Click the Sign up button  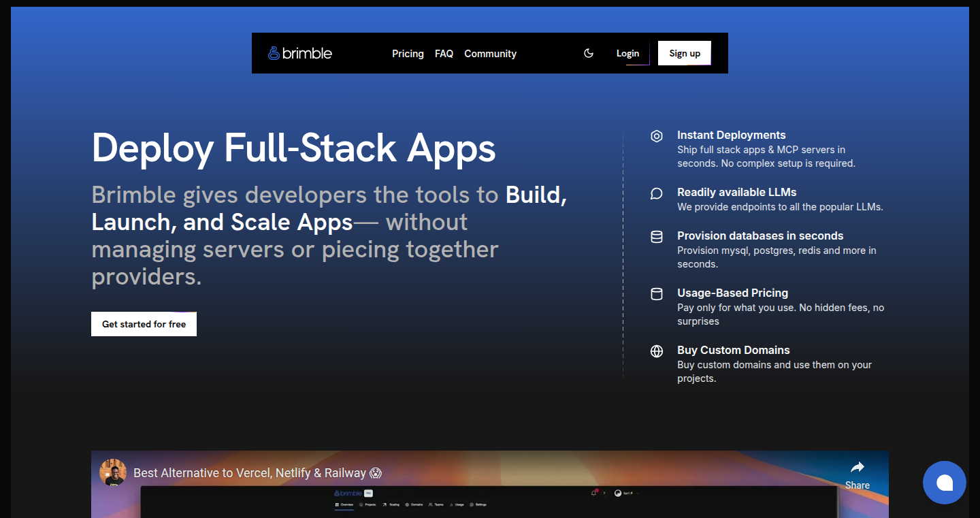[685, 53]
